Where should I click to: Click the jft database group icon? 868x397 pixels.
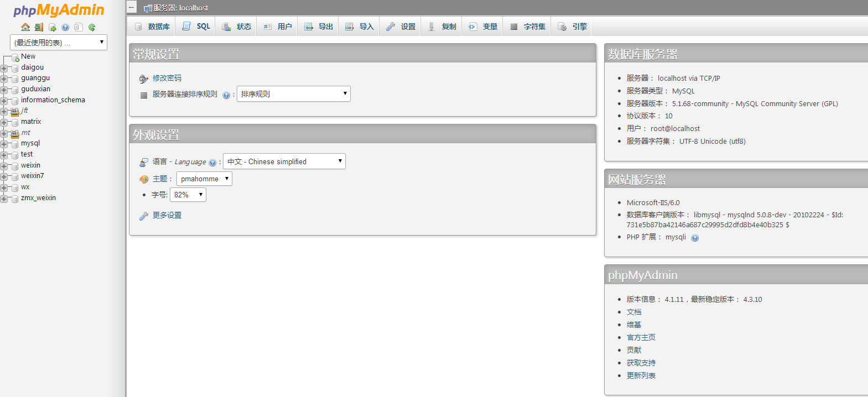tap(15, 111)
